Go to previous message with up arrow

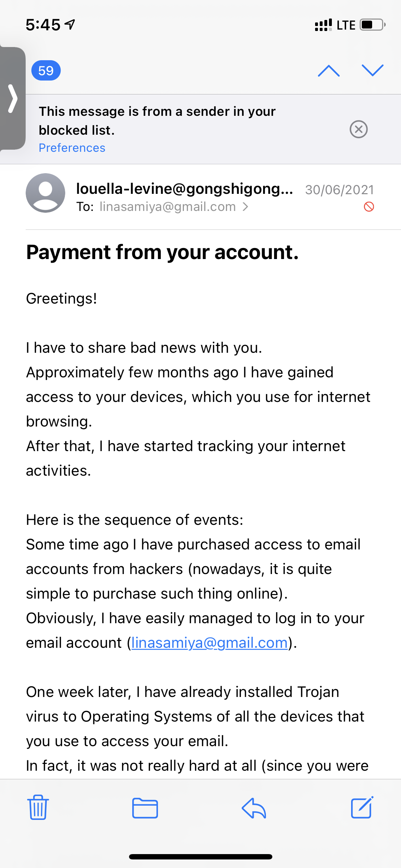click(x=329, y=71)
